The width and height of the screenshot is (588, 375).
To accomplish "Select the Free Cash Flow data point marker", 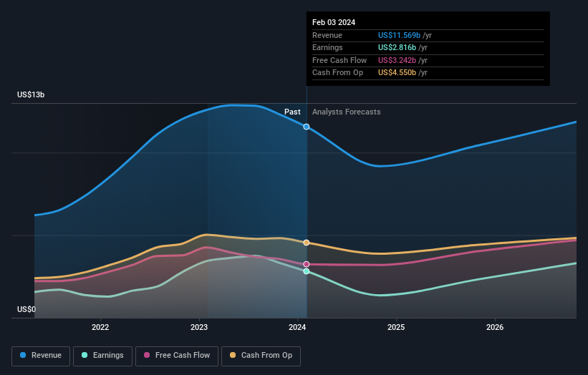I will tap(307, 265).
